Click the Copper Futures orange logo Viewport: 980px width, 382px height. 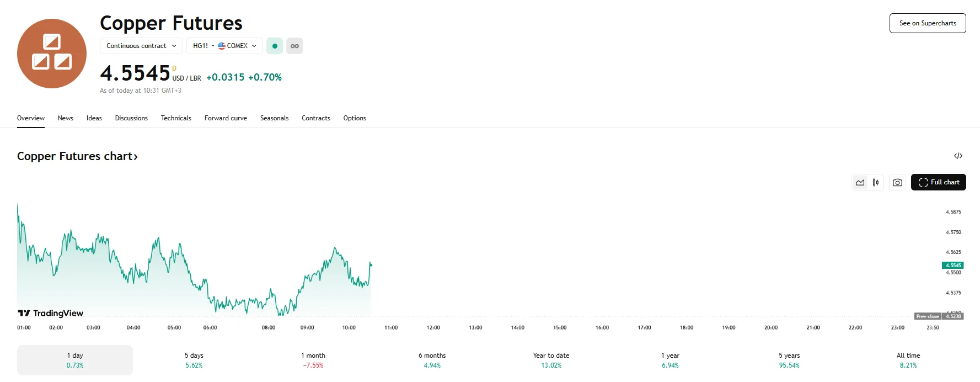click(52, 54)
